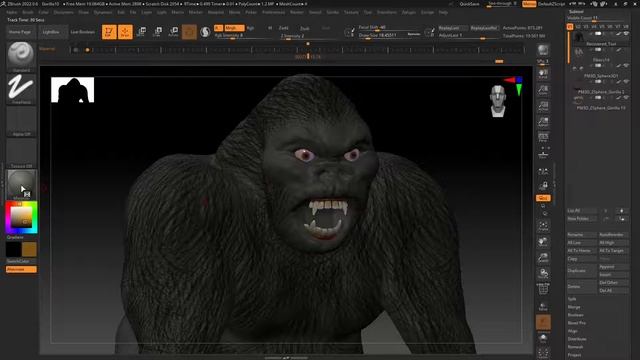Click the Duplicate subtool button

(581, 271)
